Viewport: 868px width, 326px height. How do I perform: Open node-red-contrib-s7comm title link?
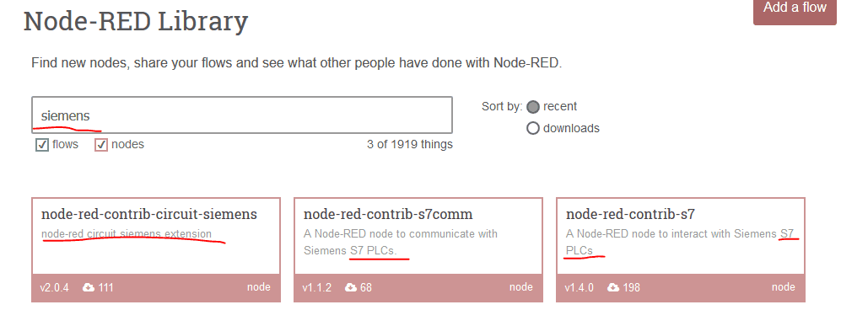(388, 214)
